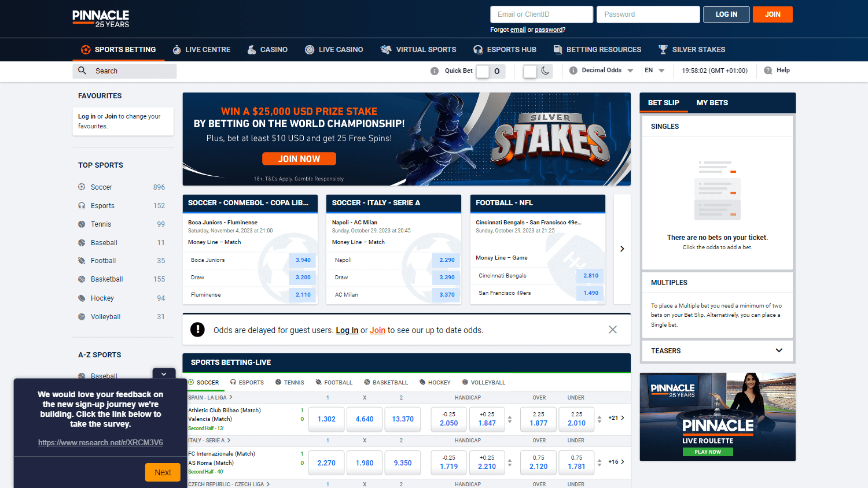Expand +16 markets for Internazionale match

click(x=616, y=461)
